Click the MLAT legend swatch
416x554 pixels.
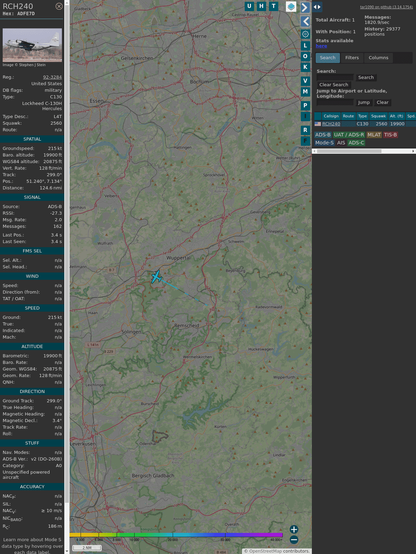pyautogui.click(x=374, y=135)
